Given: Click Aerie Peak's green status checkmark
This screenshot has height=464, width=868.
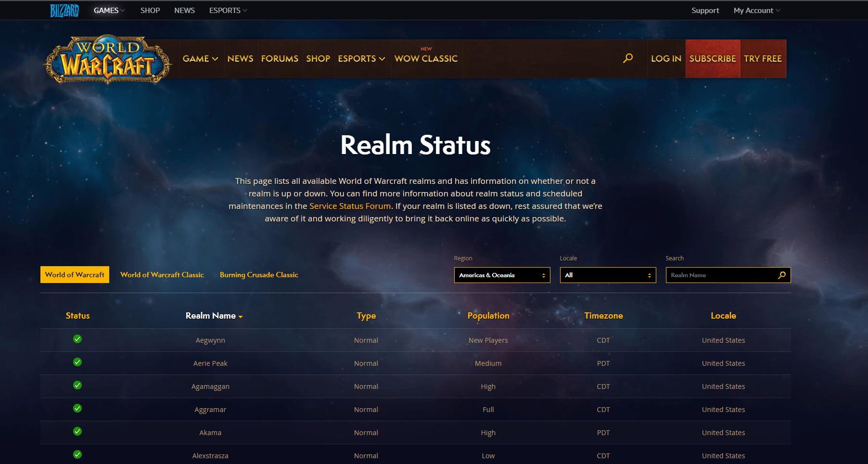Looking at the screenshot, I should [x=77, y=362].
